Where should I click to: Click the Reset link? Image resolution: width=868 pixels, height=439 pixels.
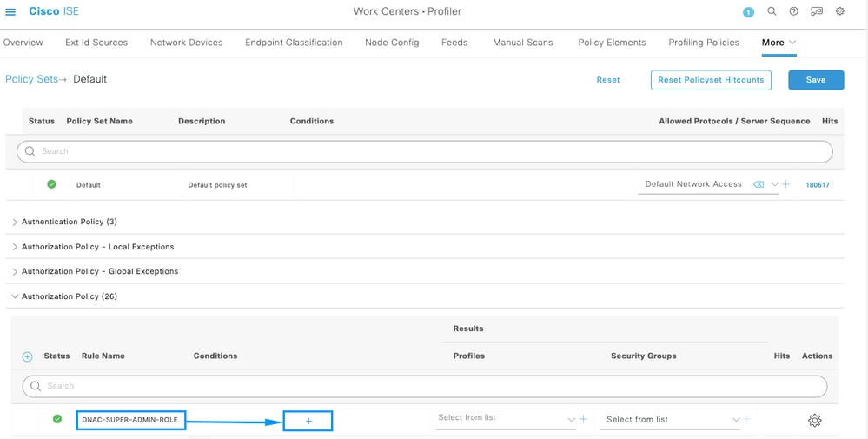[608, 80]
